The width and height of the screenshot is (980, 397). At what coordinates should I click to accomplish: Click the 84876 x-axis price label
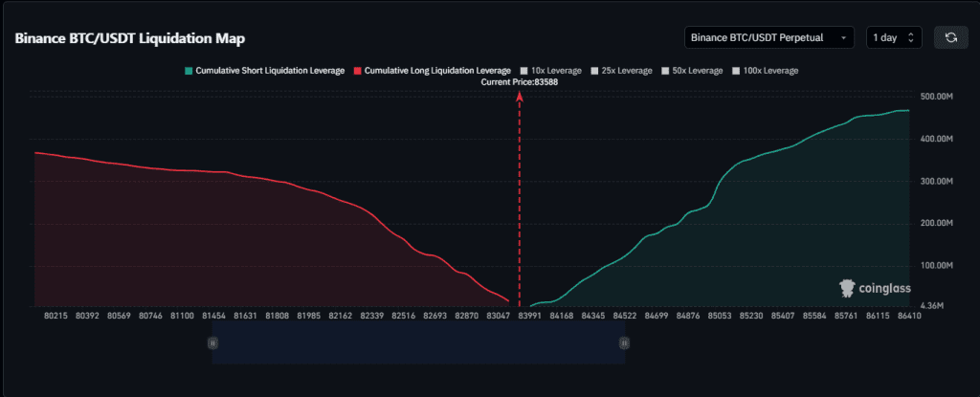[x=687, y=316]
